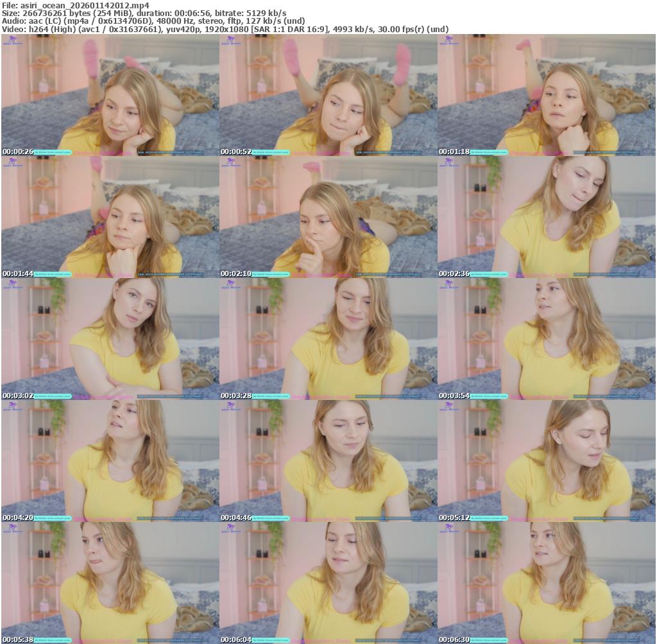Image resolution: width=657 pixels, height=644 pixels.
Task: Select the thumbnail frame stamped 00:03:54
Action: pyautogui.click(x=547, y=339)
